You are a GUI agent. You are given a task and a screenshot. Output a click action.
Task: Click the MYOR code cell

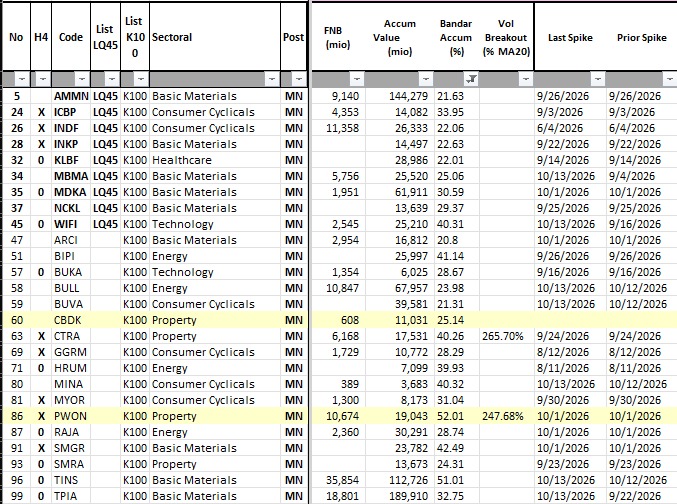(x=71, y=400)
